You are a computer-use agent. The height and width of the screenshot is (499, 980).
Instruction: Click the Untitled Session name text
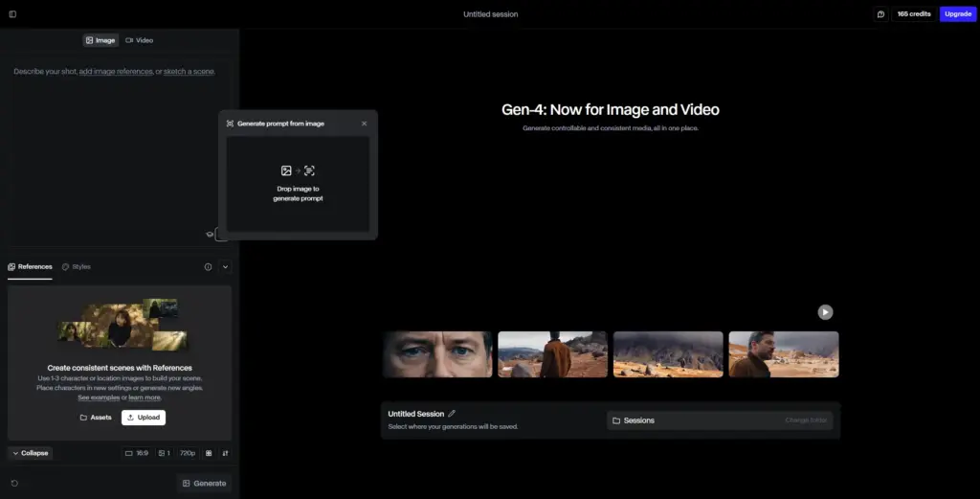415,414
